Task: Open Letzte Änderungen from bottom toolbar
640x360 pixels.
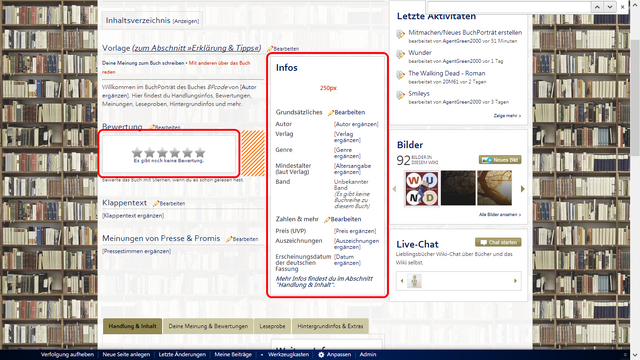Action: pyautogui.click(x=182, y=354)
